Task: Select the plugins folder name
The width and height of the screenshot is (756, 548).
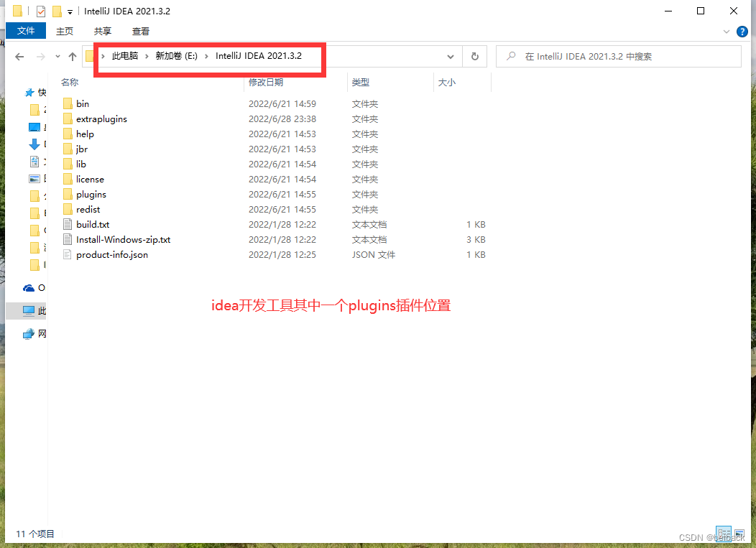Action: [x=91, y=195]
